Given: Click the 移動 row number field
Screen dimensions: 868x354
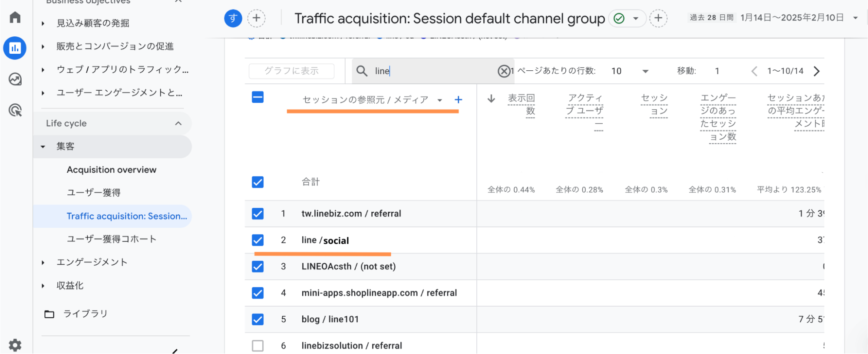Looking at the screenshot, I should (717, 71).
